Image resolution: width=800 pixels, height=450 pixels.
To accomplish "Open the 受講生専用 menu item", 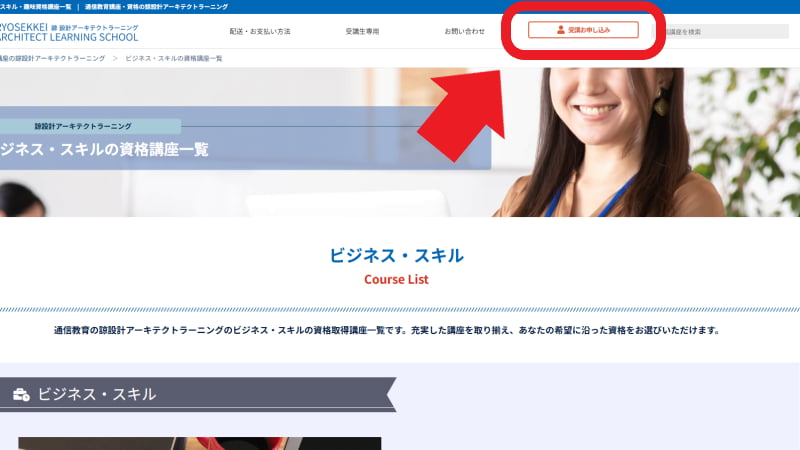I will click(362, 32).
